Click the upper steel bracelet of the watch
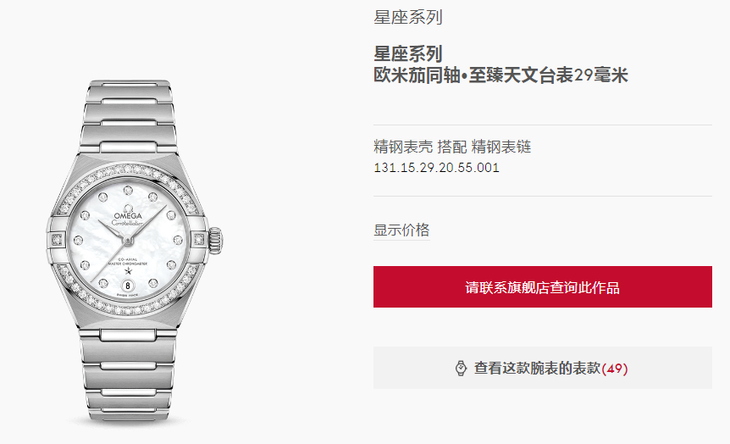The width and height of the screenshot is (730, 444). [x=128, y=116]
